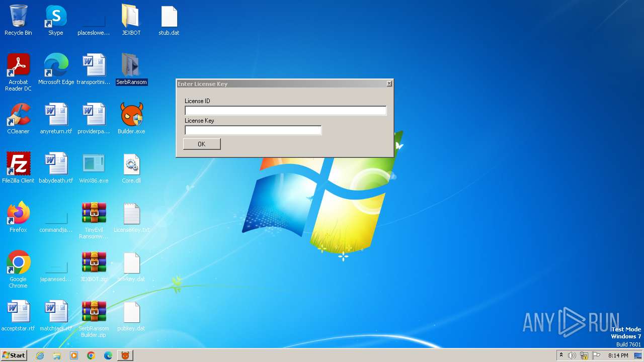Open the Start menu
This screenshot has width=644, height=362.
[x=14, y=355]
